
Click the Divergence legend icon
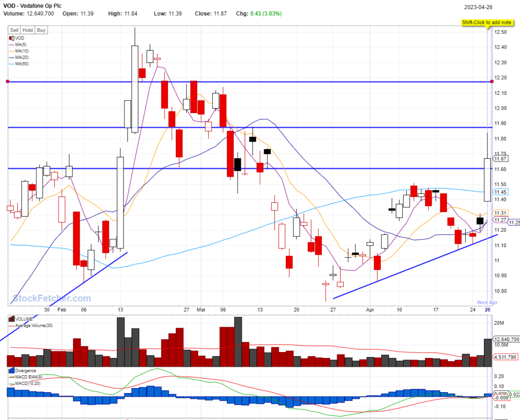click(x=12, y=371)
